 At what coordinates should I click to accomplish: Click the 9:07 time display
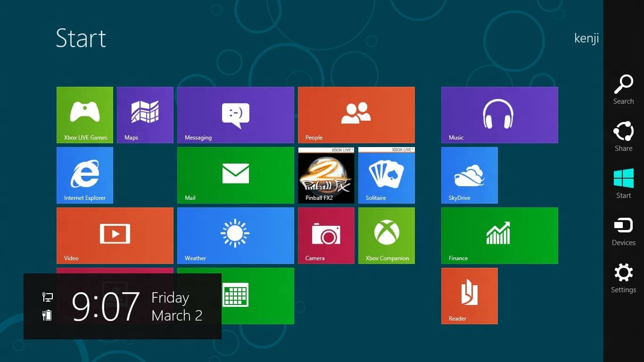pos(106,306)
